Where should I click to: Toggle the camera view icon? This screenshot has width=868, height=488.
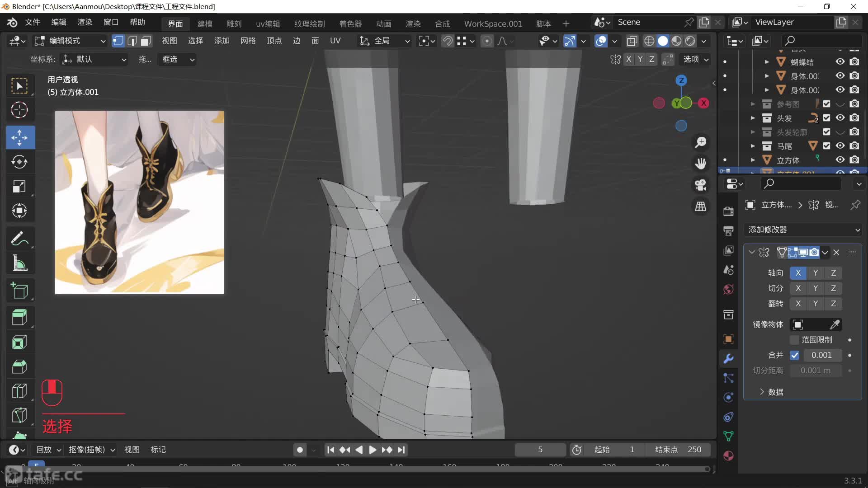[701, 185]
